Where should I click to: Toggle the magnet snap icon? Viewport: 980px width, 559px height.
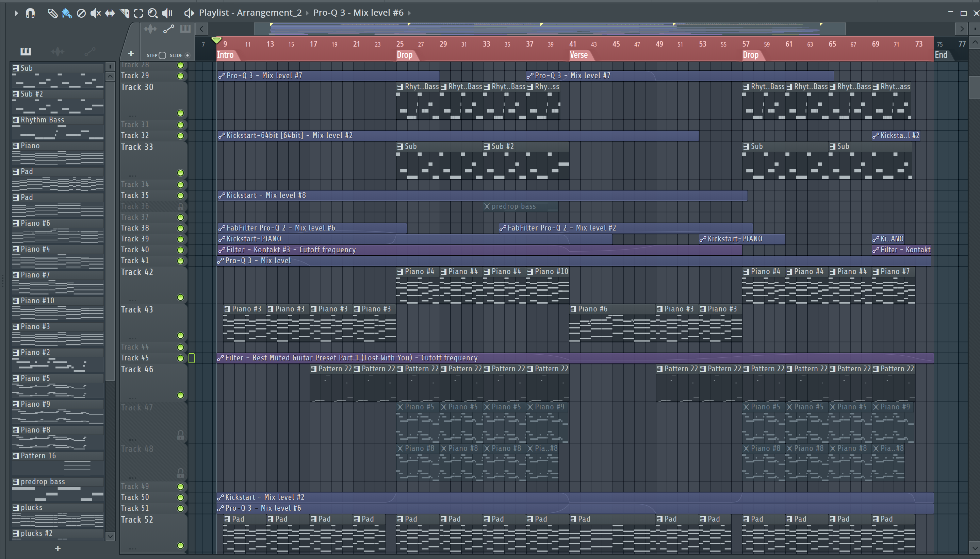pyautogui.click(x=30, y=14)
